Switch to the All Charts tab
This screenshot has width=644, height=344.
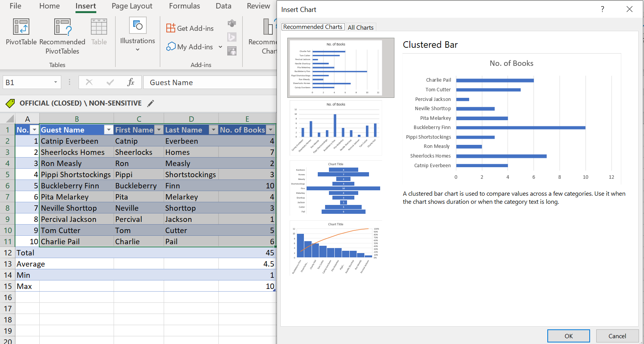point(361,27)
